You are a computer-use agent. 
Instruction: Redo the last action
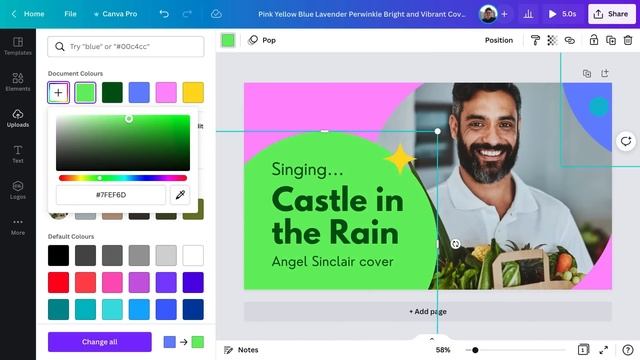click(187, 14)
